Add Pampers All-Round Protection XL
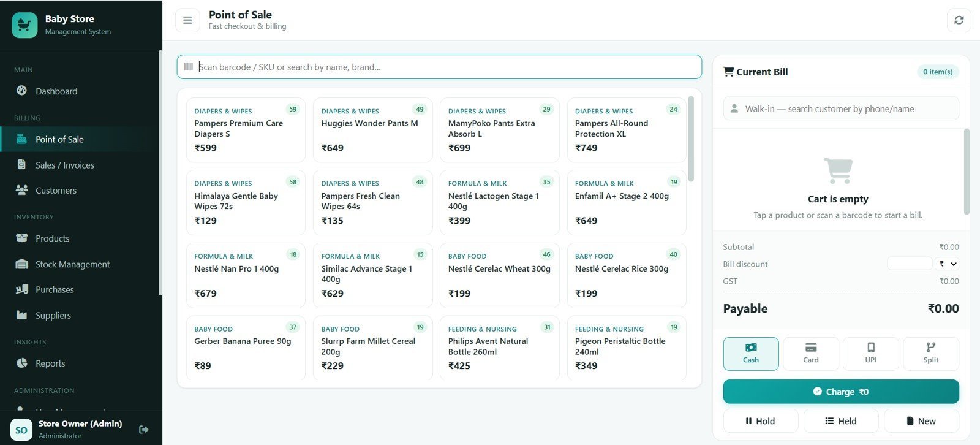980x445 pixels. point(627,130)
